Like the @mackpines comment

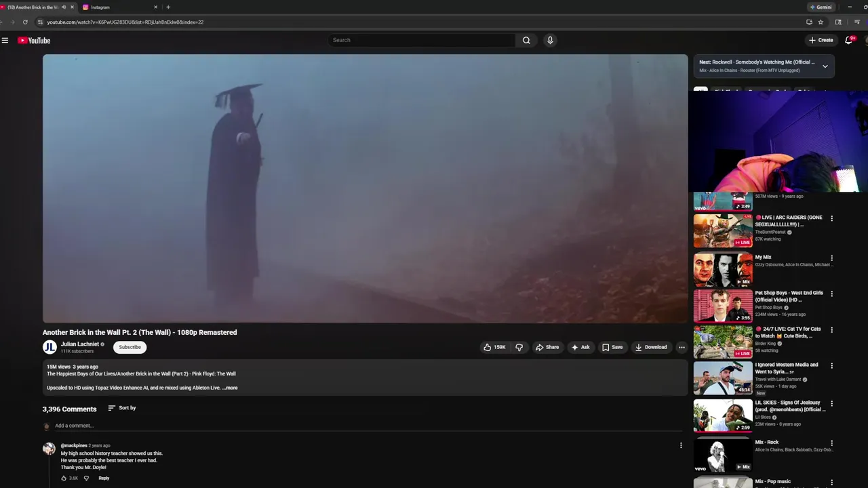tap(64, 478)
